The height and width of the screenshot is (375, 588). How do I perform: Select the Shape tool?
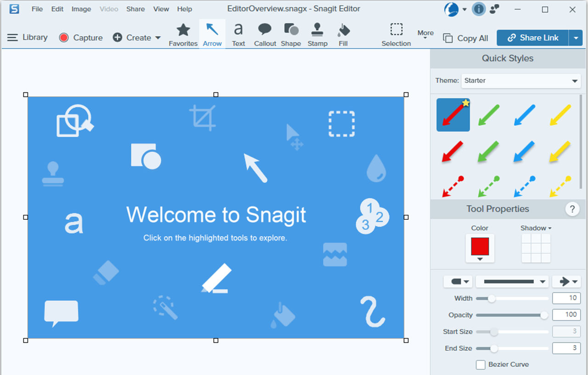pos(291,34)
